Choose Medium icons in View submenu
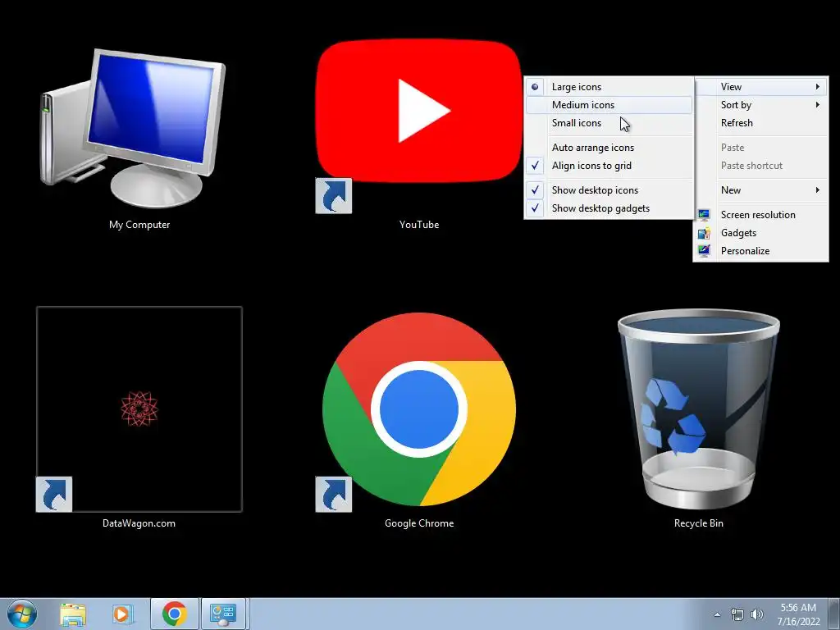The height and width of the screenshot is (630, 840). tap(609, 105)
